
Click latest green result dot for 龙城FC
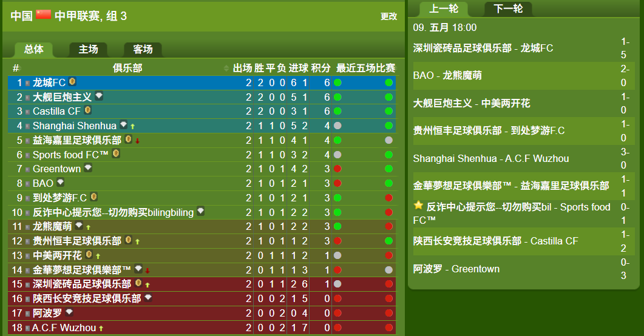point(388,82)
